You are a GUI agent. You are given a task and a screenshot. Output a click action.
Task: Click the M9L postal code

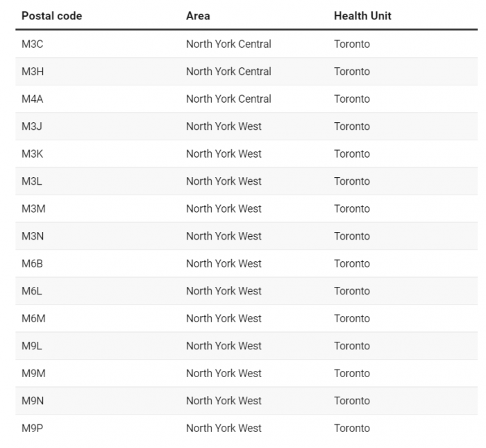(x=32, y=346)
